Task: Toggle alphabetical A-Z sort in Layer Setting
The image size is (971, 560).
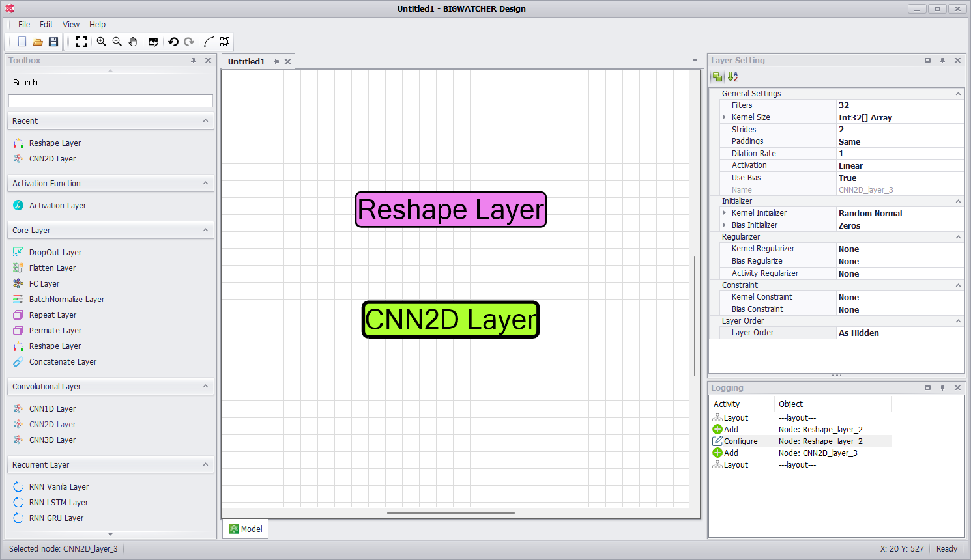Action: click(733, 77)
